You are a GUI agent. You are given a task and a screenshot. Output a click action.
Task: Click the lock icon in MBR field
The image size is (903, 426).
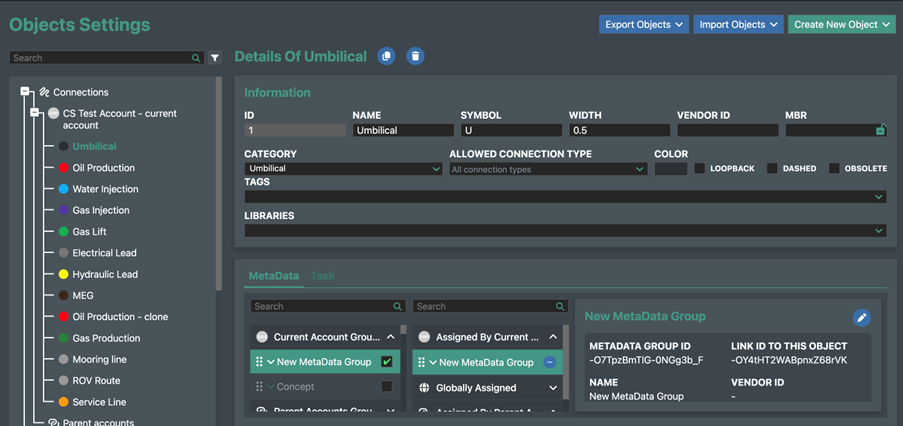[x=880, y=130]
